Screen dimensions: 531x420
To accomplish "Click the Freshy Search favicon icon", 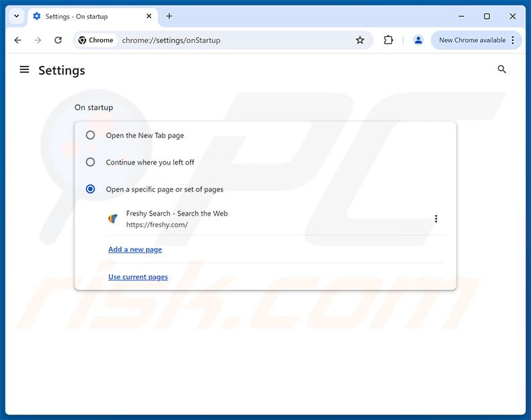I will click(113, 218).
